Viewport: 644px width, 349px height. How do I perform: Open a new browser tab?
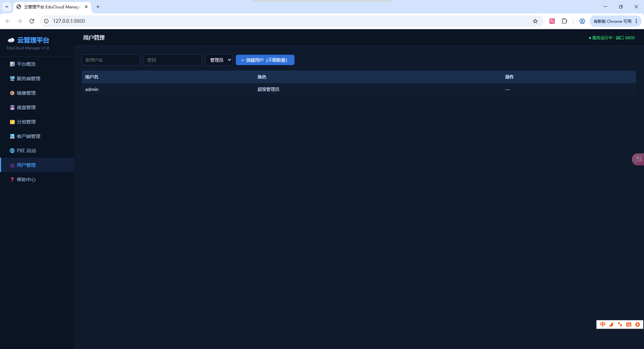click(98, 7)
